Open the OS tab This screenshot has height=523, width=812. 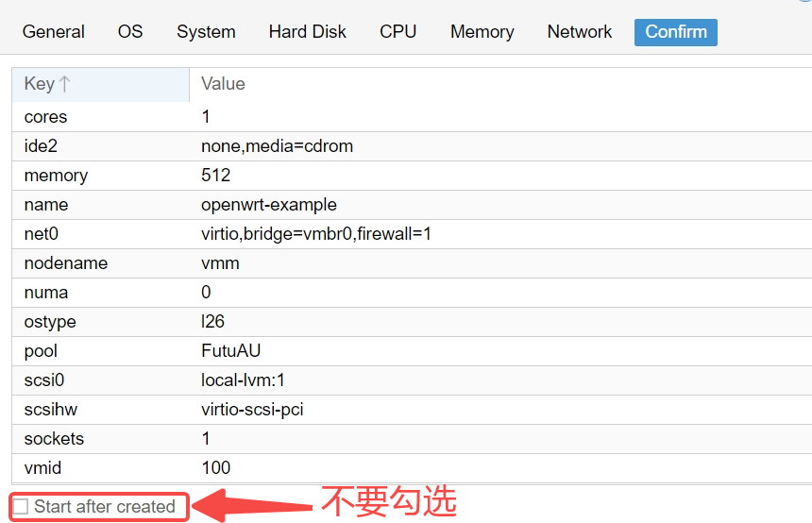[x=130, y=32]
